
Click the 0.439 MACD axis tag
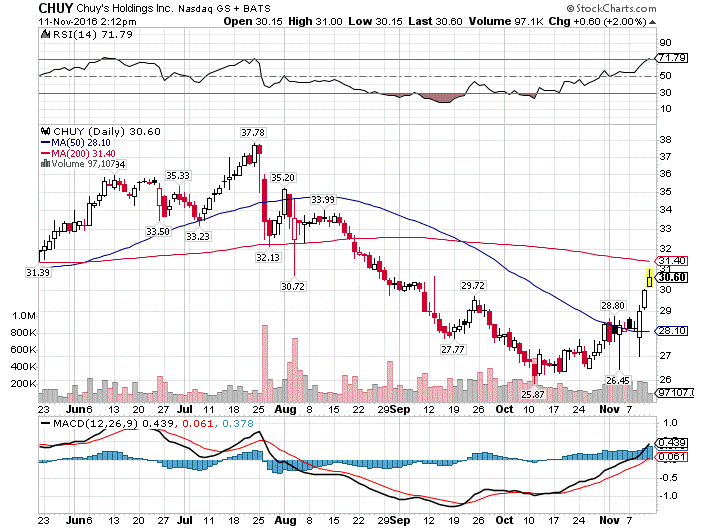pyautogui.click(x=672, y=443)
